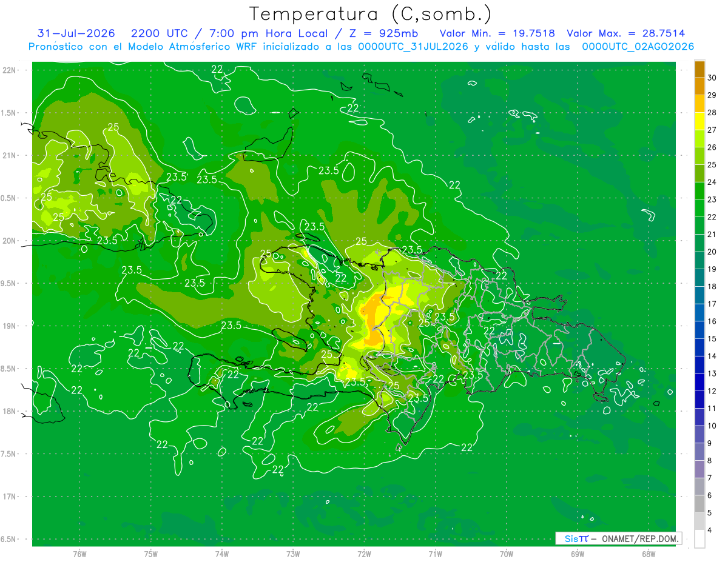Viewport: 728px width, 562px height.
Task: Click the '20N' latitude label
Action: tap(8, 241)
